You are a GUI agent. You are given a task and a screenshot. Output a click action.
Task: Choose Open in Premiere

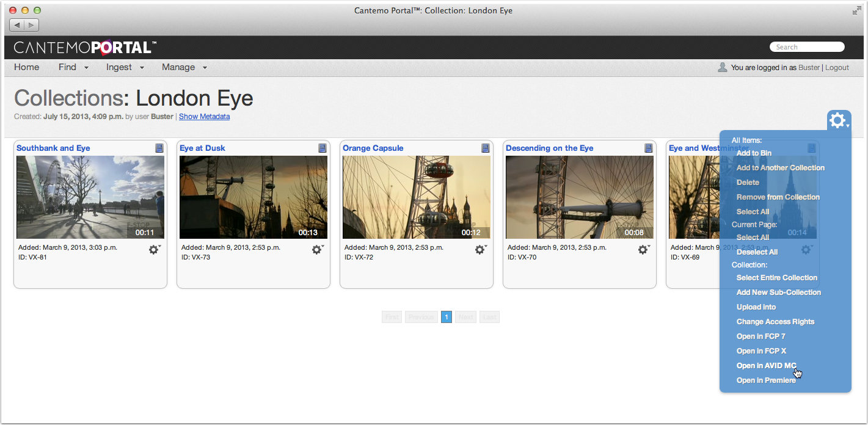click(x=767, y=380)
